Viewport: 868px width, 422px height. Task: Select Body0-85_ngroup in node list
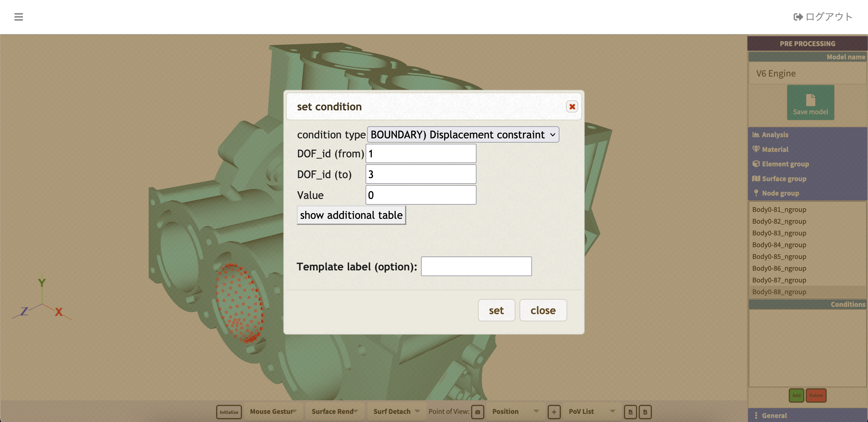coord(779,257)
